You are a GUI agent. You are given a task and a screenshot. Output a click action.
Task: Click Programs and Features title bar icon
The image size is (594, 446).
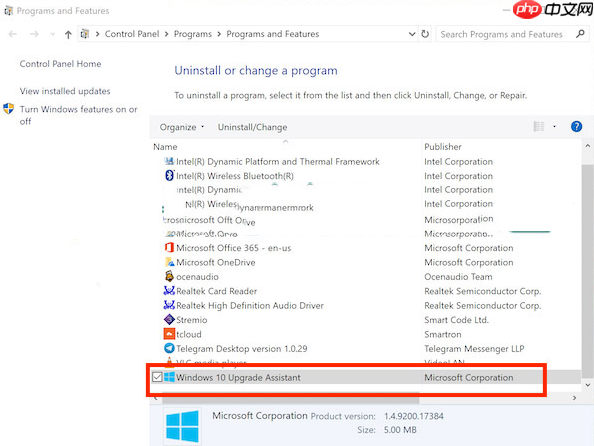(x=8, y=11)
